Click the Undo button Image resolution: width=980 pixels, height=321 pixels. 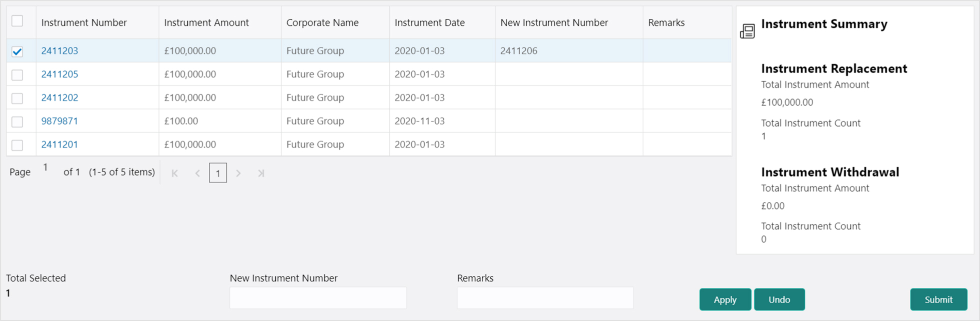(779, 299)
